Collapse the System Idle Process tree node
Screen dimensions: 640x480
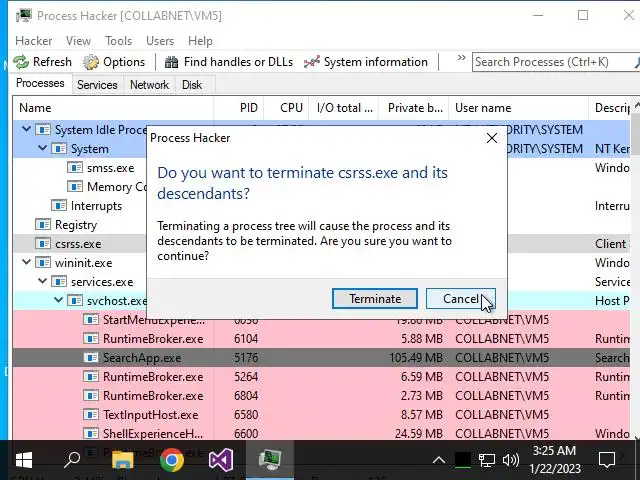point(27,129)
